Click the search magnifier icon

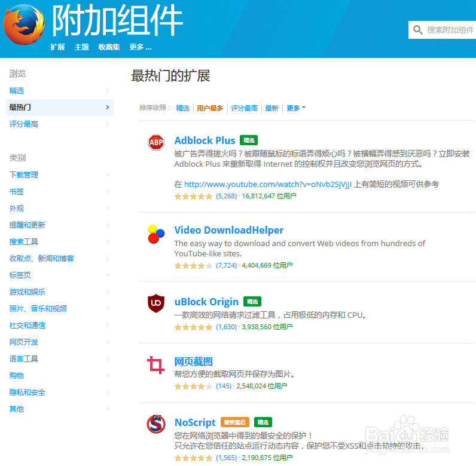click(418, 30)
